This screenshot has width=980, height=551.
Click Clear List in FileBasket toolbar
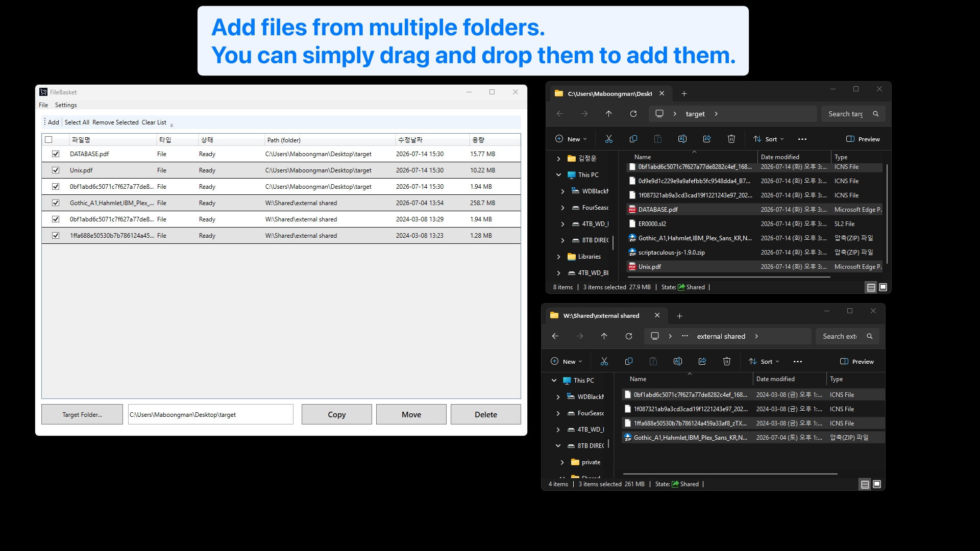point(154,122)
